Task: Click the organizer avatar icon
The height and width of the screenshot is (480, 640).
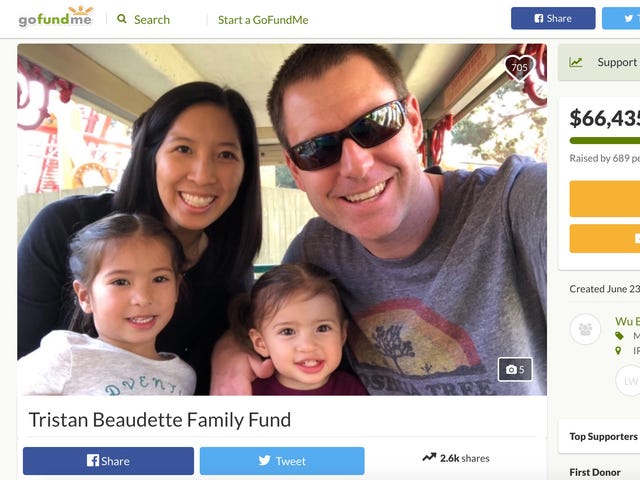Action: pos(585,329)
